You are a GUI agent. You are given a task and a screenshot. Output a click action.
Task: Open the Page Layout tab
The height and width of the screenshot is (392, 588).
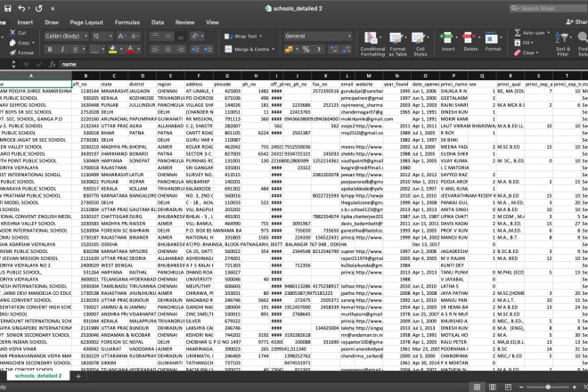86,22
